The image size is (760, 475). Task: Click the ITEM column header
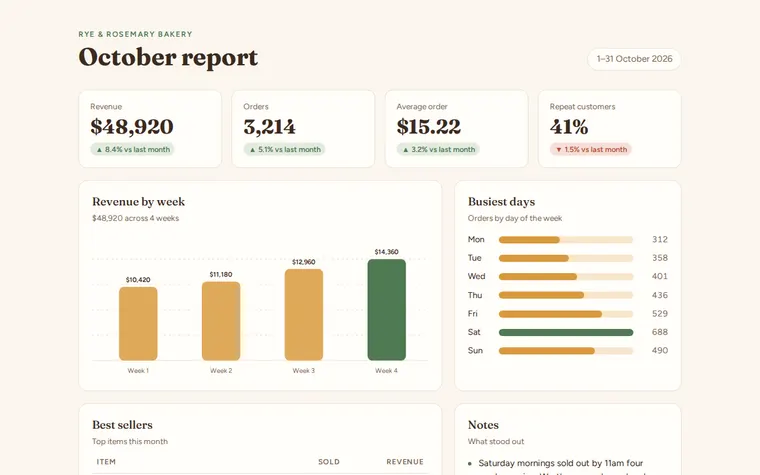[x=106, y=462]
